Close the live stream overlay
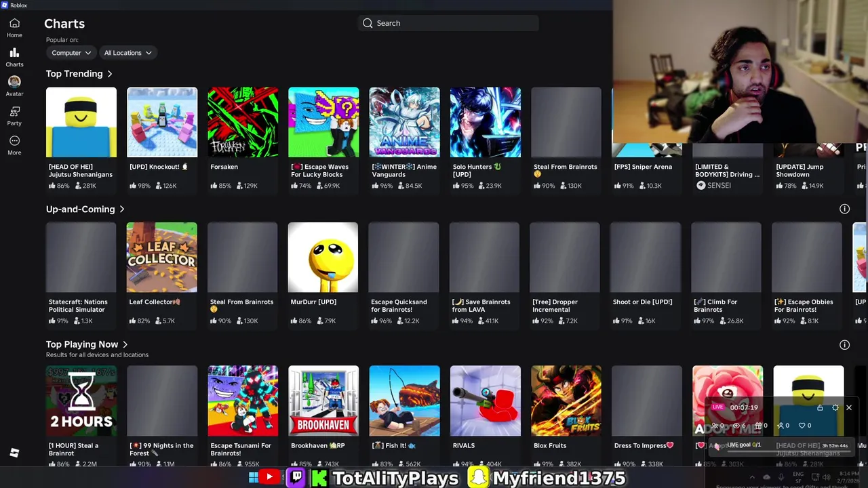The height and width of the screenshot is (488, 868). 848,407
